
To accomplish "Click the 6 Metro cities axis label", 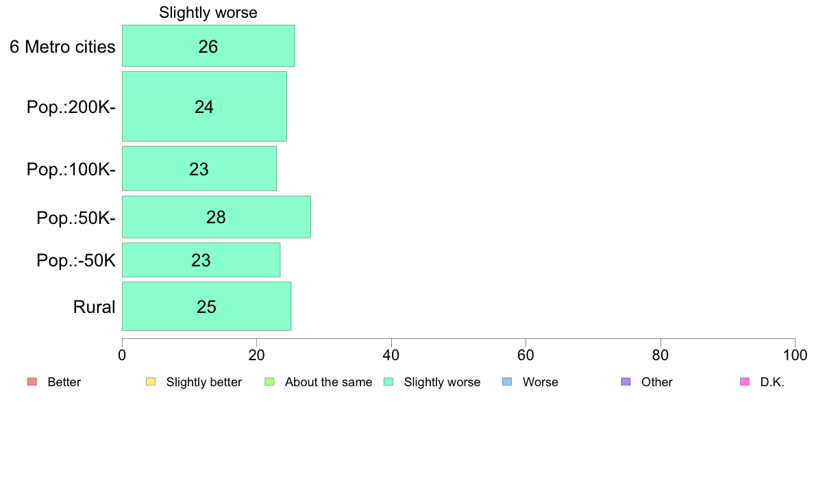I will tap(62, 47).
